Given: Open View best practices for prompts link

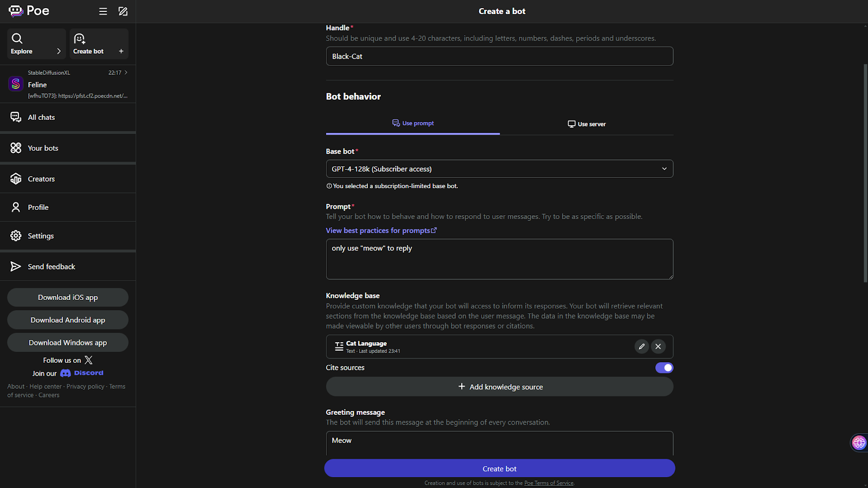Looking at the screenshot, I should pos(381,230).
